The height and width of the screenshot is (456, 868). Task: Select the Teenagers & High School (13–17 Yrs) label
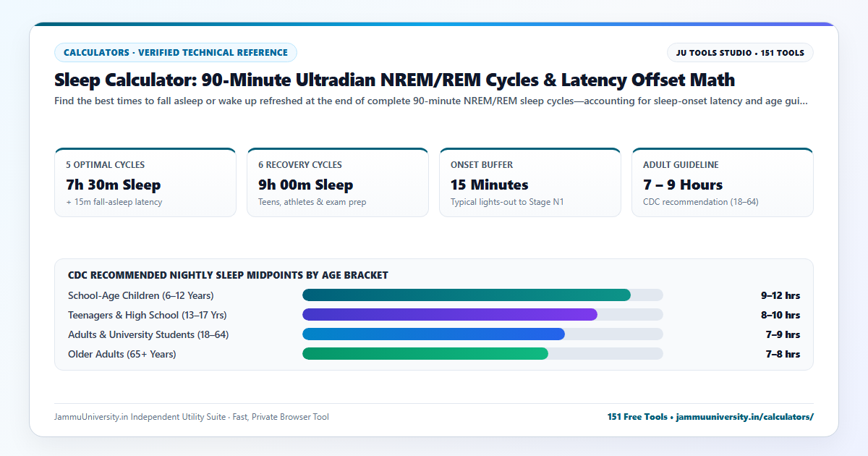(148, 315)
